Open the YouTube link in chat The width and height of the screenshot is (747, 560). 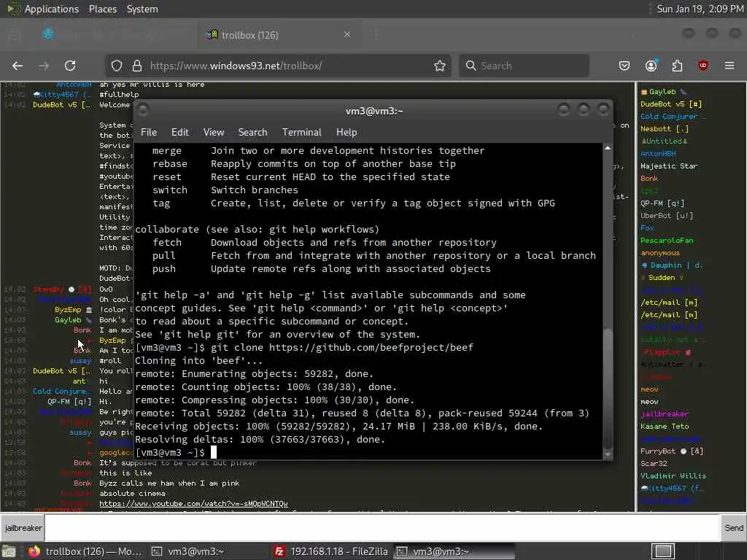(193, 503)
